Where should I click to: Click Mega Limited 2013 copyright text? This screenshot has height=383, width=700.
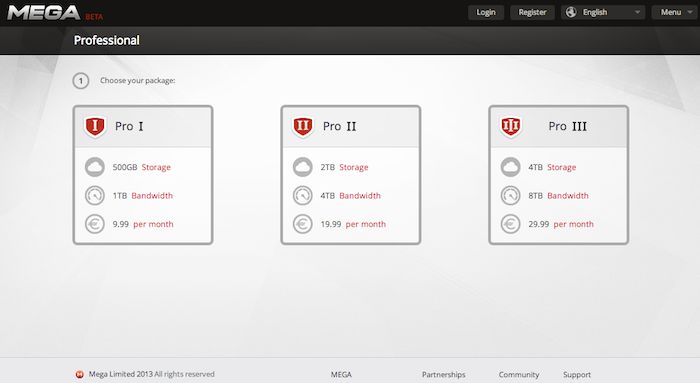[x=151, y=374]
